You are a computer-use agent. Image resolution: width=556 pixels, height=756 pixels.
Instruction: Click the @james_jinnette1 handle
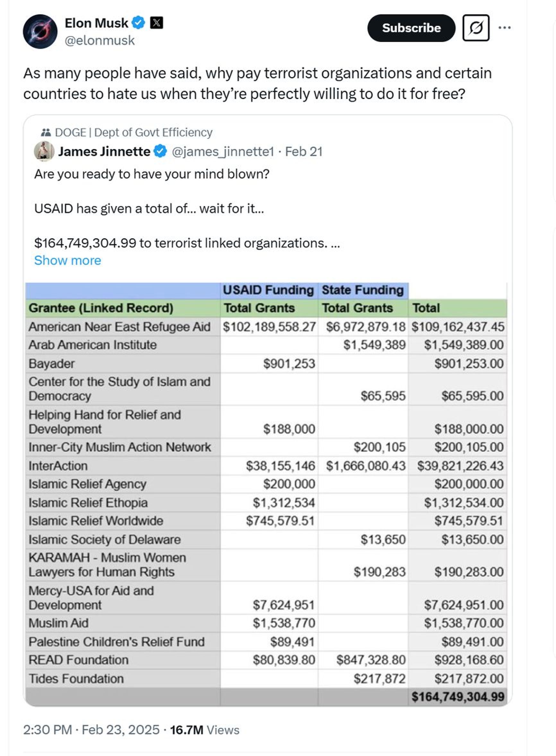tap(223, 152)
